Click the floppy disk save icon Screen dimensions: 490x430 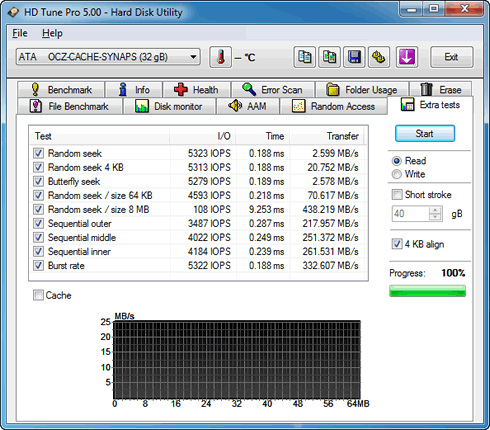pos(354,57)
